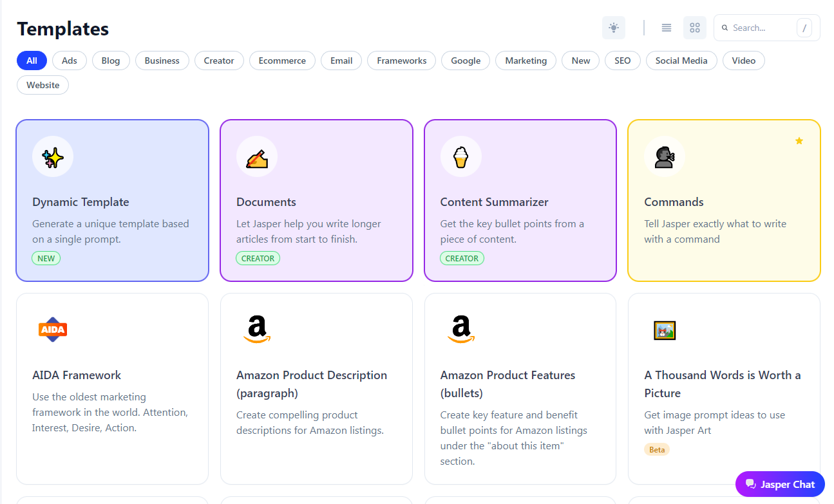Screen dimensions: 834x504
Task: Open the Documents template title
Action: point(266,202)
